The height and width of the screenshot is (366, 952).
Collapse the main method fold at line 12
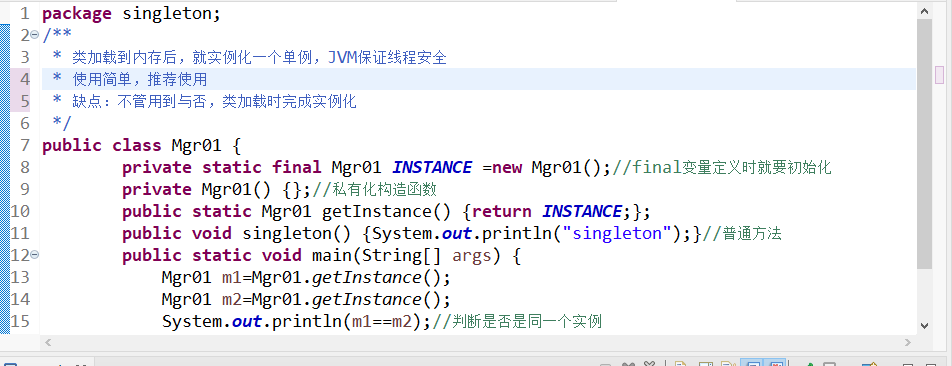click(x=35, y=255)
